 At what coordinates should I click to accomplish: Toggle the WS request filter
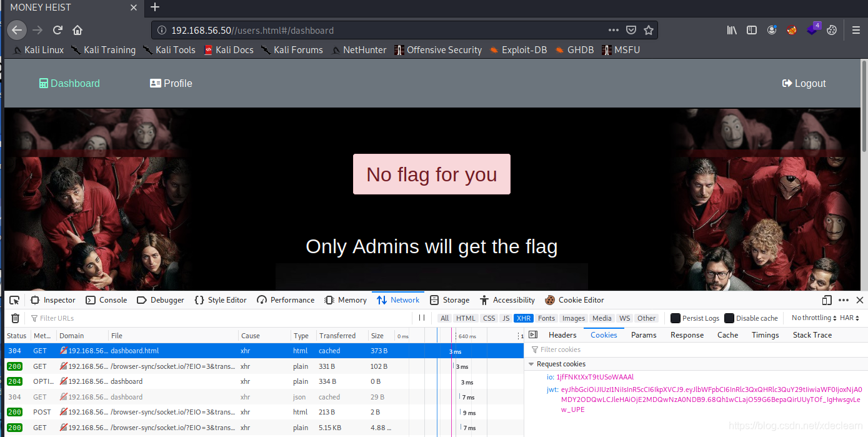coord(625,318)
